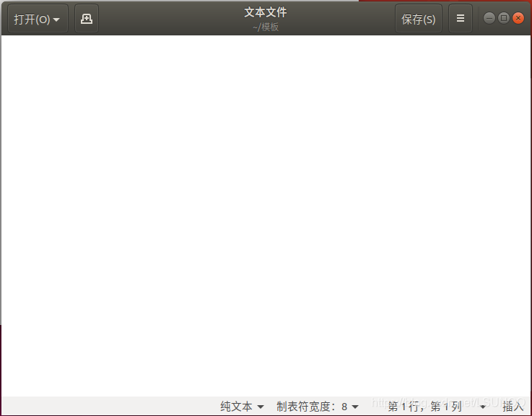Open the 第 1 行, 第 1 列 position dropdown
The image size is (532, 416).
(436, 406)
